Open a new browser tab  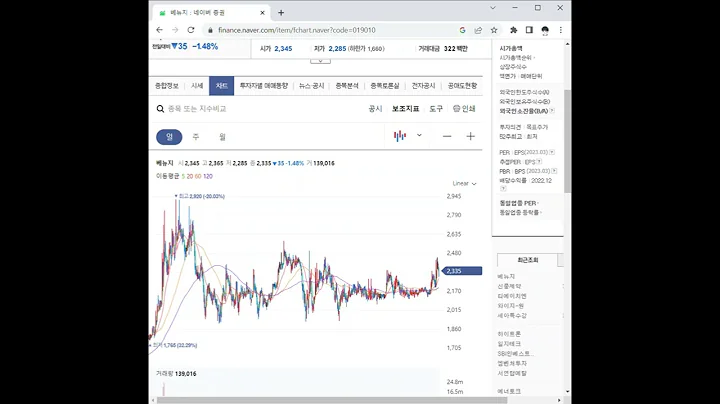(281, 13)
